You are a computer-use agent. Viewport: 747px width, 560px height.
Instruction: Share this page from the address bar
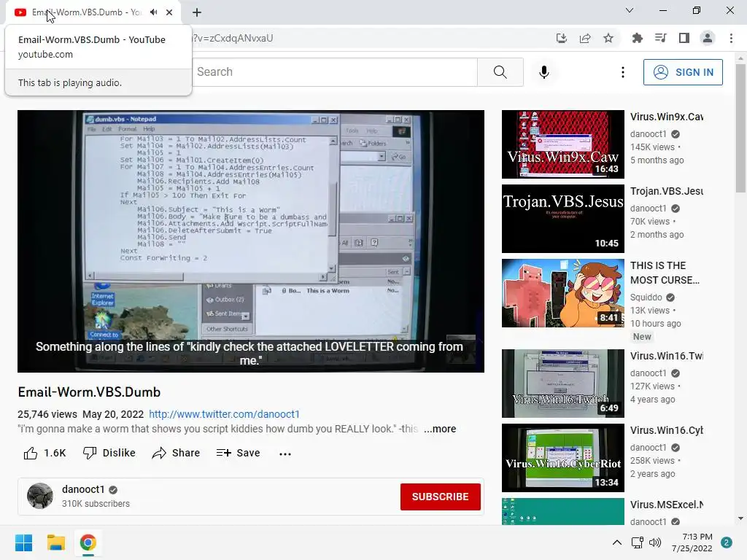pyautogui.click(x=585, y=38)
